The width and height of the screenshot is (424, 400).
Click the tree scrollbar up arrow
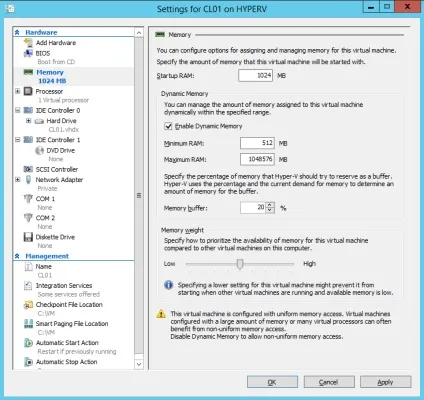click(139, 33)
